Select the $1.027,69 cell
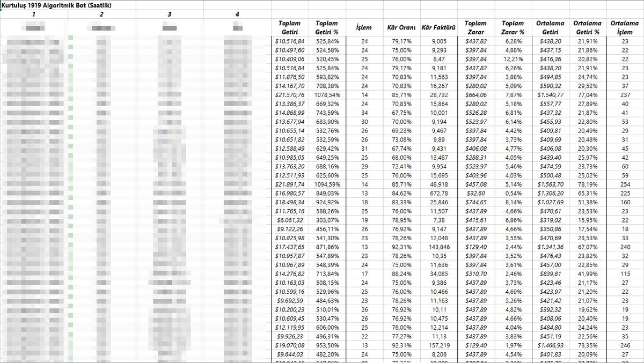The height and width of the screenshot is (363, 644). [550, 202]
